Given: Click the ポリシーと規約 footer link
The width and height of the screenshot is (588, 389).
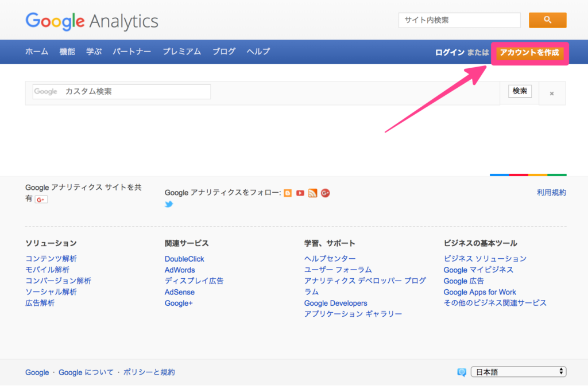Looking at the screenshot, I should coord(149,372).
